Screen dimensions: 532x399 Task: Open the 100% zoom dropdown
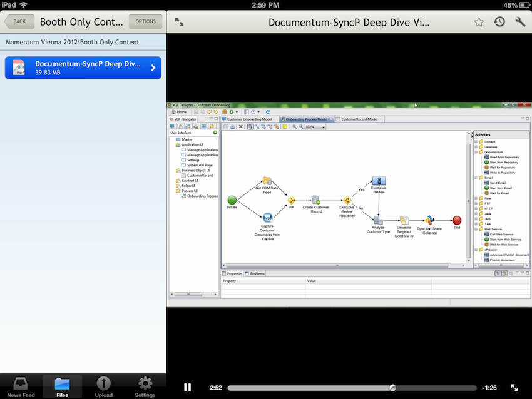pyautogui.click(x=315, y=127)
